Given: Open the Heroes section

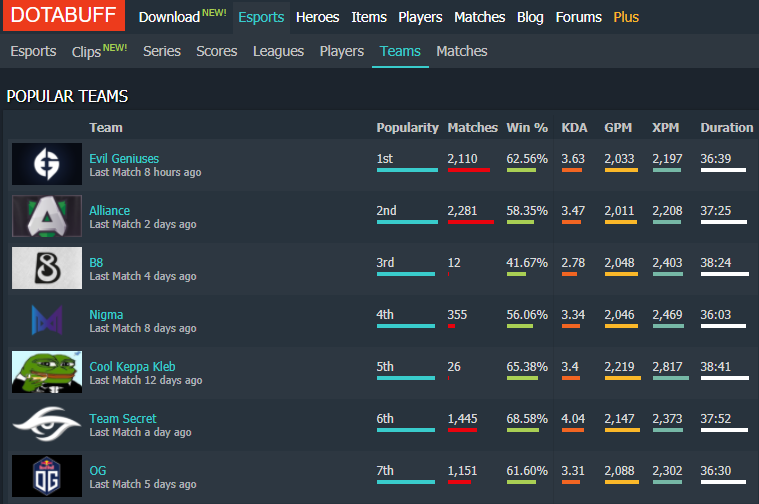Looking at the screenshot, I should pos(318,17).
